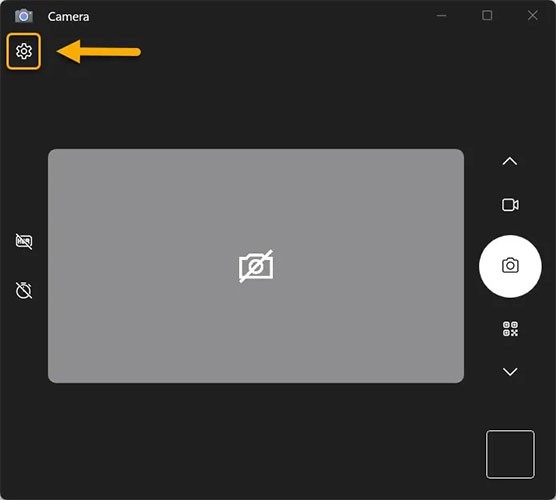Take a photo with the shutter button
Screen dimensions: 556x500
click(x=510, y=266)
